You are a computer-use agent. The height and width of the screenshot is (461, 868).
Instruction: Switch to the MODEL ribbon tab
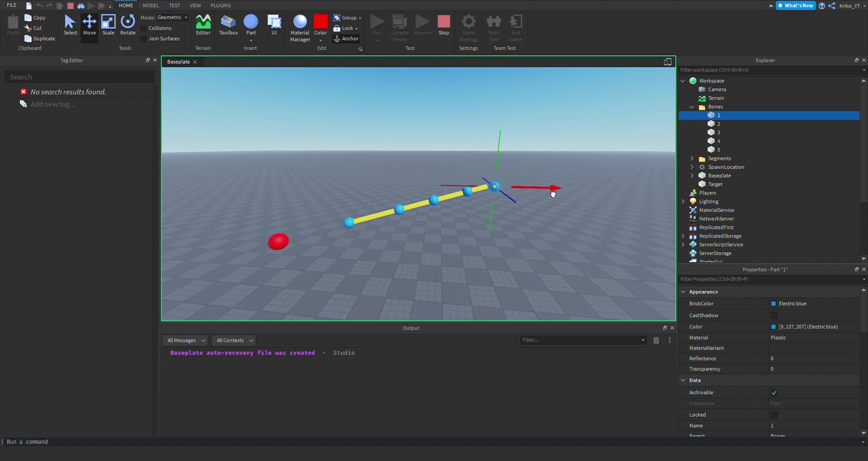151,5
